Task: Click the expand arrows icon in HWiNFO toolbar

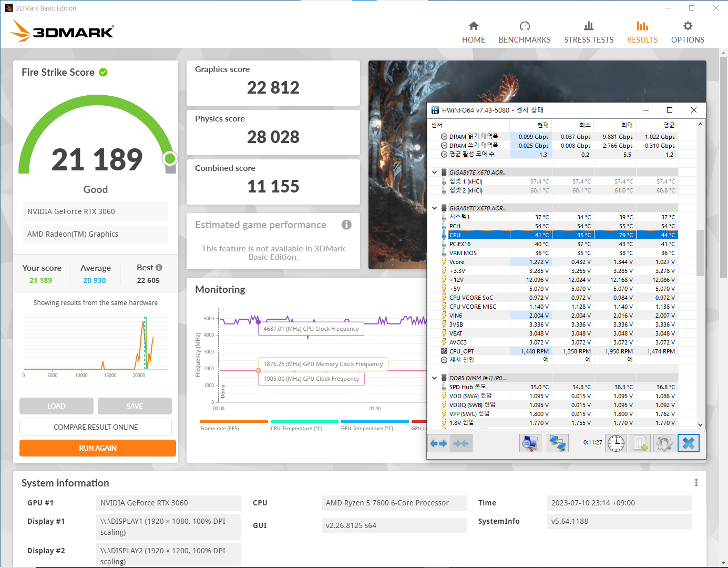Action: coord(438,443)
